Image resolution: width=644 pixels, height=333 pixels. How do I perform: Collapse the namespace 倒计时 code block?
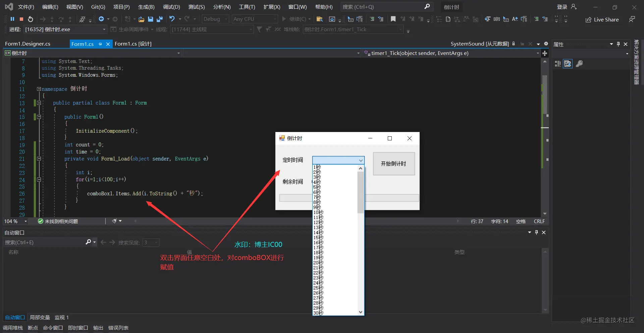tap(39, 89)
